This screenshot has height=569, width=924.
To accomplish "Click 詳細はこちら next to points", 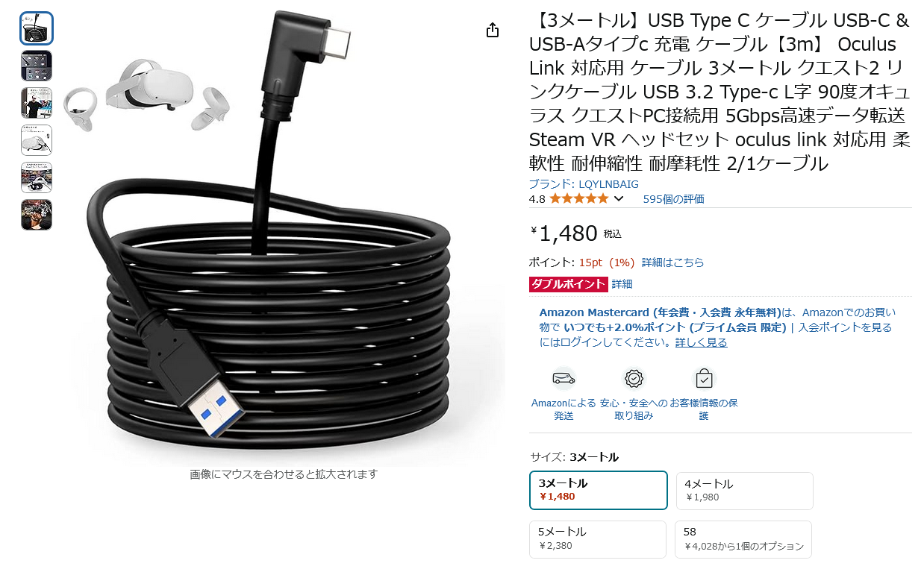I will (672, 263).
